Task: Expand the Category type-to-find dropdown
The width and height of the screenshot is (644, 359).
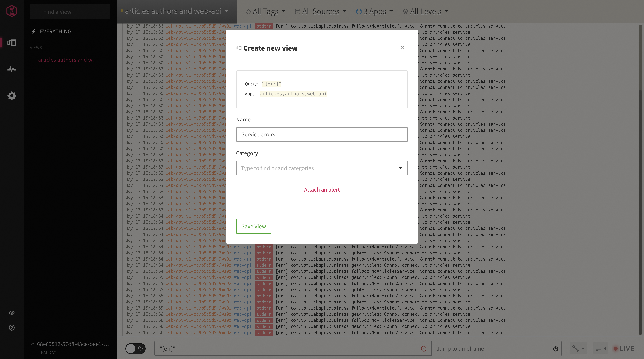Action: tap(400, 168)
